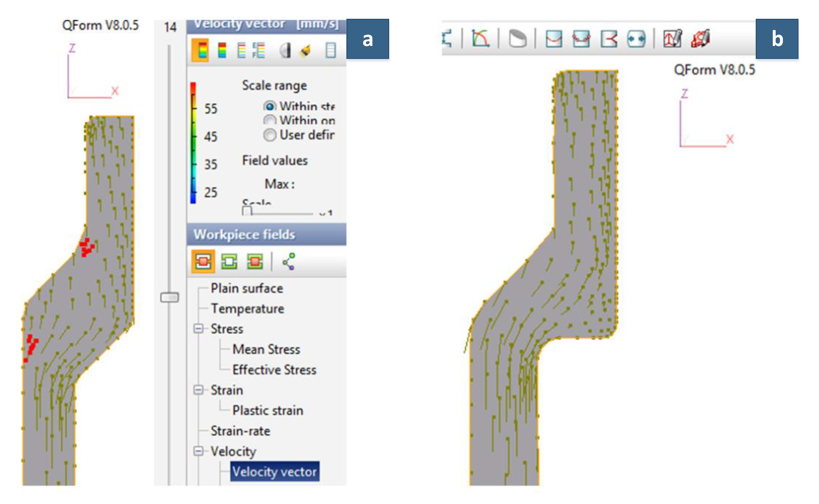The image size is (819, 504).
Task: Click the cut cylinder section icon
Action: tap(517, 39)
